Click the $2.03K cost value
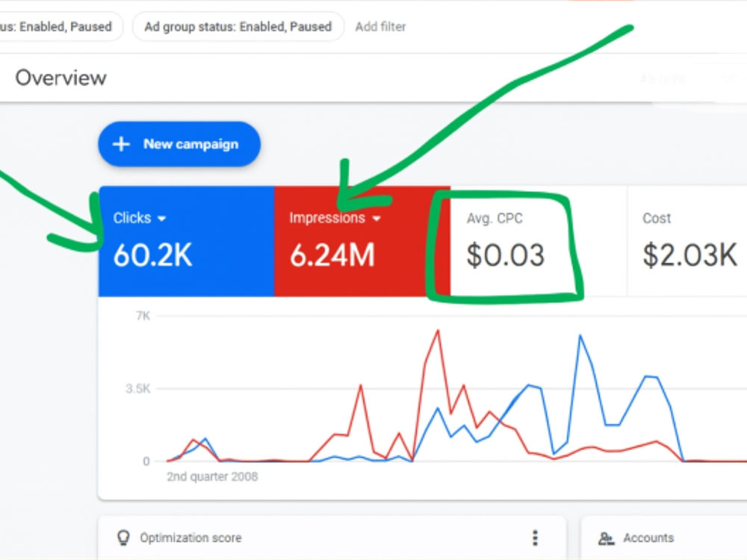 [689, 255]
